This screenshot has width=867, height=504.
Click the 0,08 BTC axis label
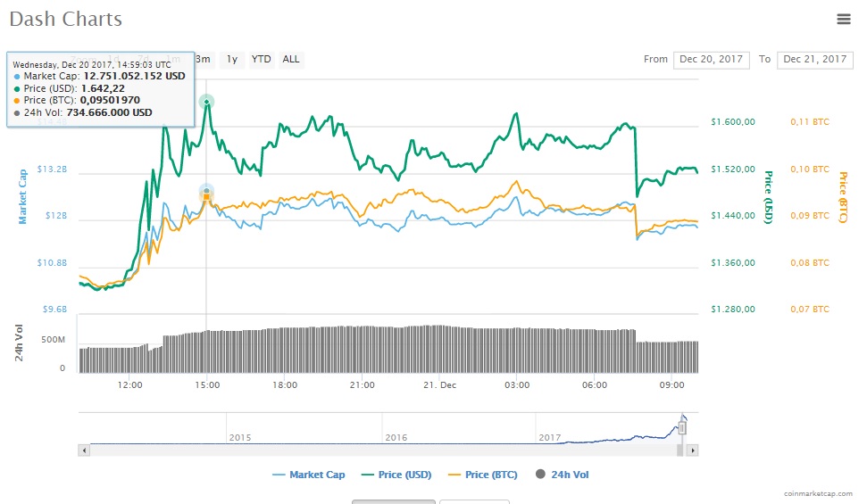point(810,263)
